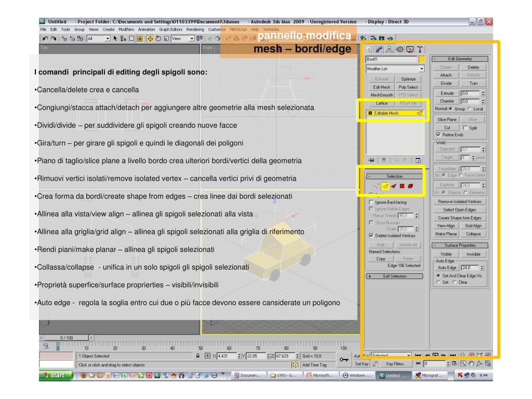Select the Clear radio button
This screenshot has height=399, width=532.
click(x=455, y=282)
